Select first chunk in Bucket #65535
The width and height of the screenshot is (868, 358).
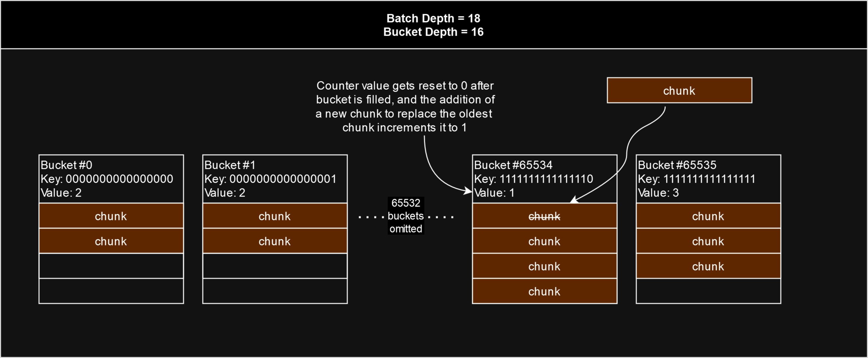point(708,216)
